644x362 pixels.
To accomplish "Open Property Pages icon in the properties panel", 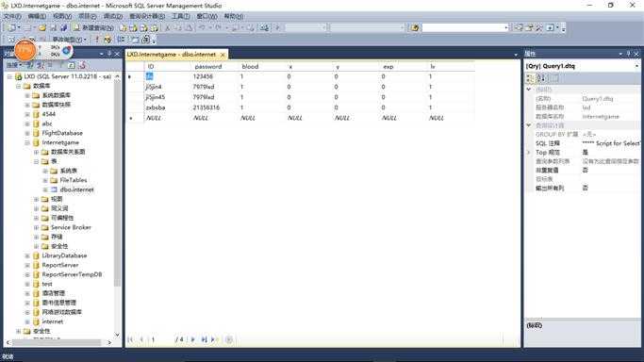I will click(554, 78).
